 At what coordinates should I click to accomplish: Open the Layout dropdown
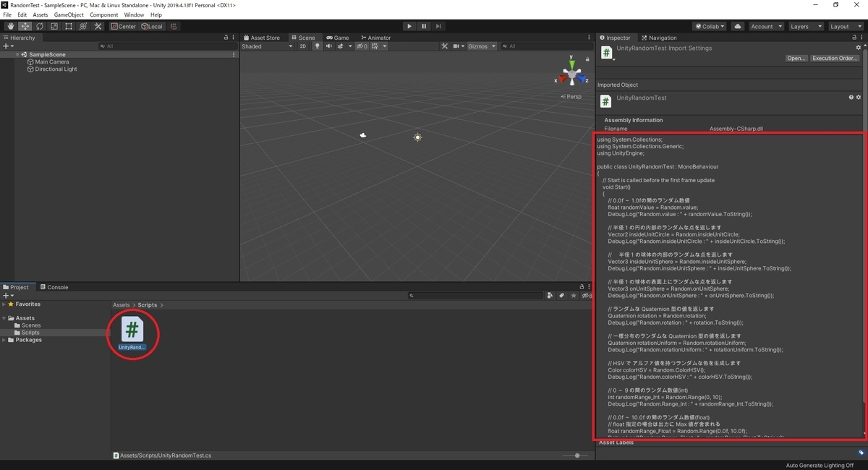[x=845, y=26]
